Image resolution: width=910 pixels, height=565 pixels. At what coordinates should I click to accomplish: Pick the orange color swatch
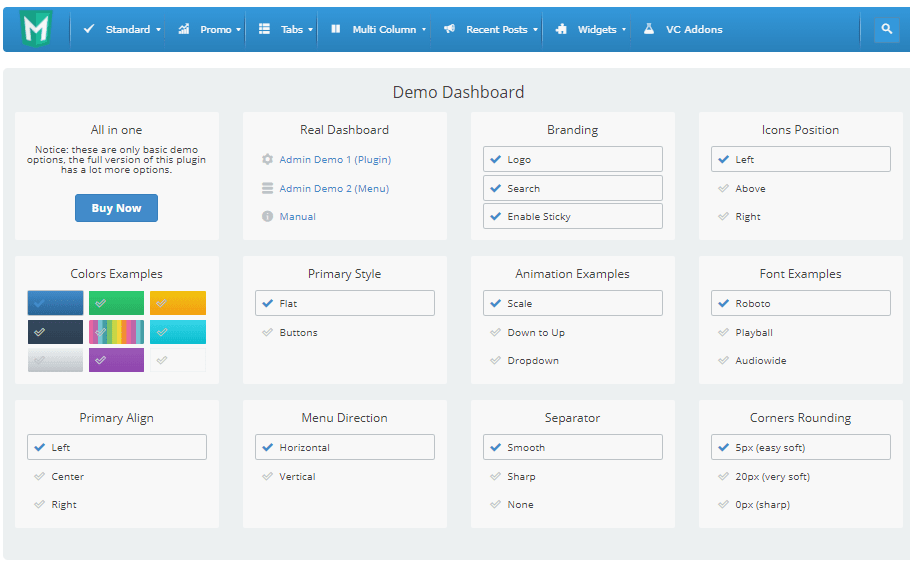coord(178,303)
